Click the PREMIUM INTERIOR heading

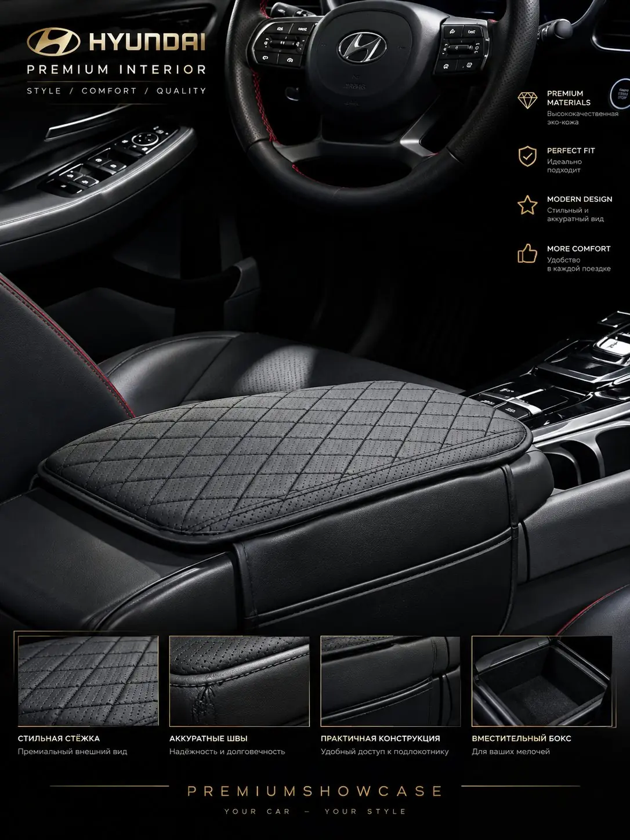tap(117, 70)
